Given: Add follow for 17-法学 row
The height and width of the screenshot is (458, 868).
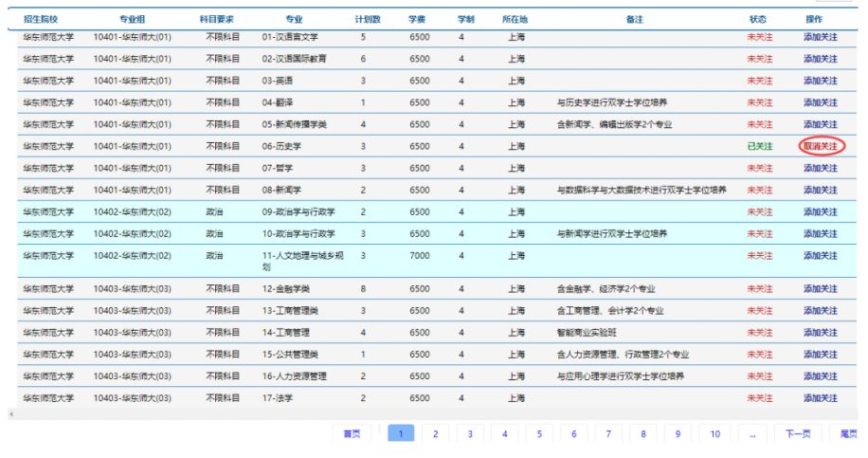Looking at the screenshot, I should click(821, 398).
